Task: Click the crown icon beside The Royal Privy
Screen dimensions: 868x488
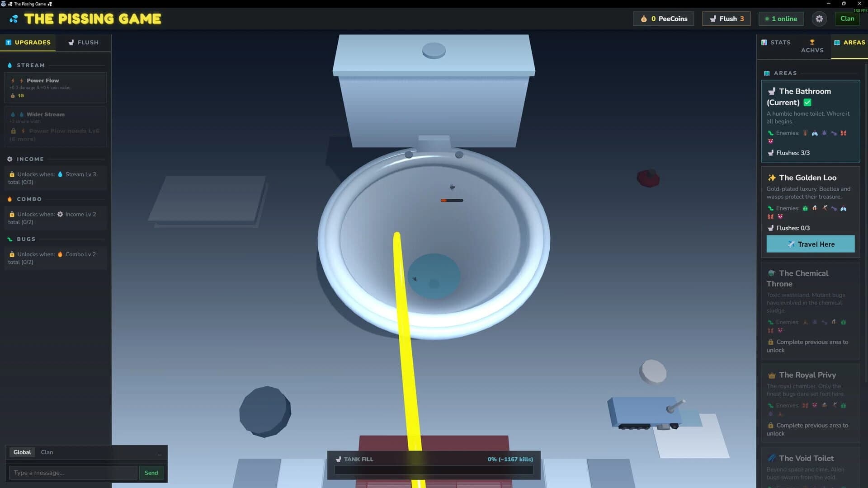Action: click(771, 375)
